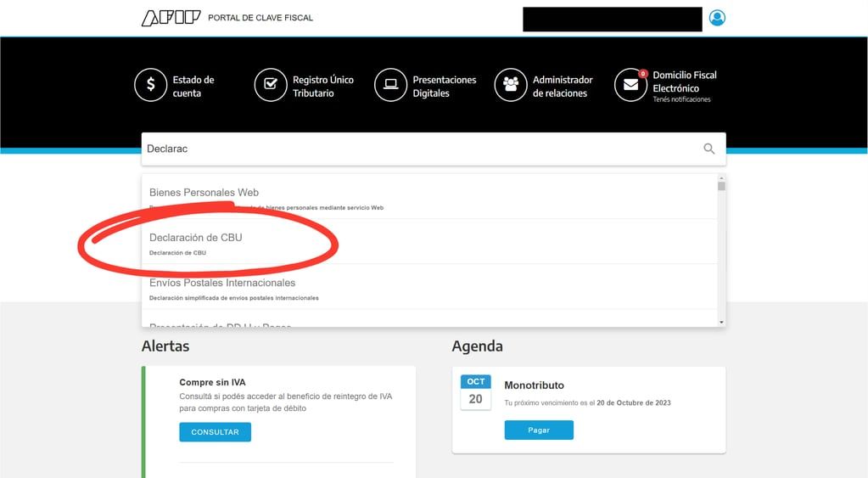Viewport: 868px width, 478px height.
Task: Click the Estado de cuenta dollar icon
Action: coord(150,85)
